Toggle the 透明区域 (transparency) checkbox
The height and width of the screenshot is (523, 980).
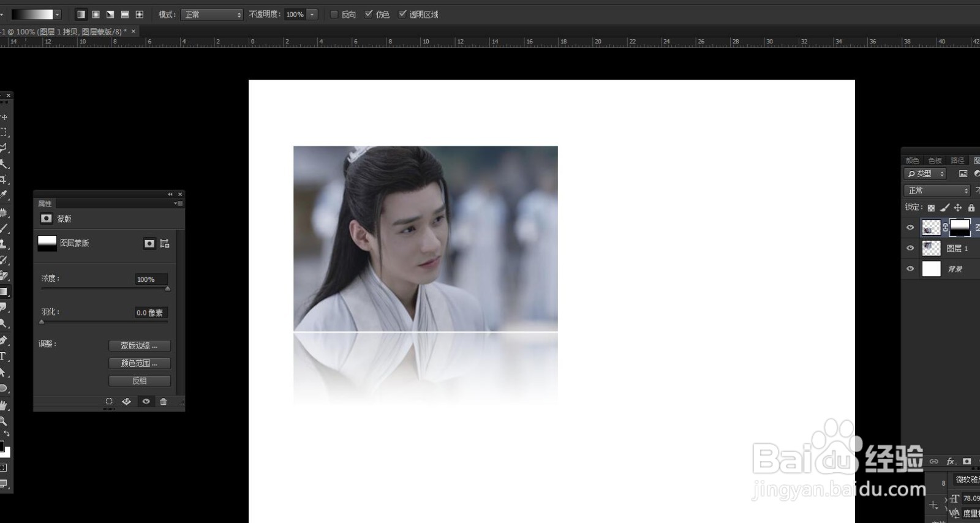402,14
